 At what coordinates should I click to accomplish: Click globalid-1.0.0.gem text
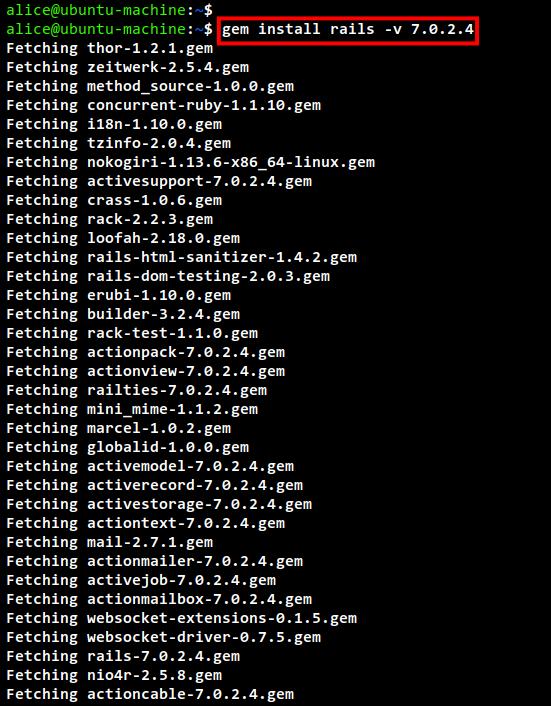tap(168, 447)
